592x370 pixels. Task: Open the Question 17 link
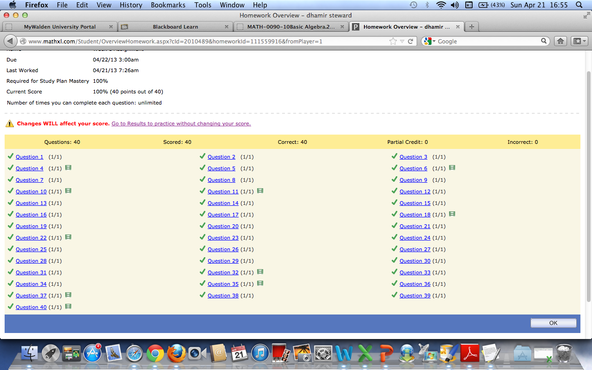tap(223, 214)
